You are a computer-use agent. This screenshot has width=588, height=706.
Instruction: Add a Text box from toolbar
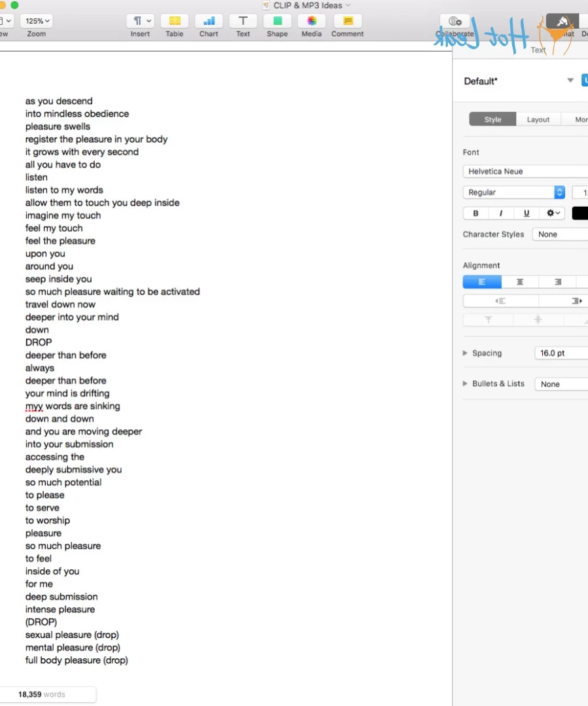point(243,21)
